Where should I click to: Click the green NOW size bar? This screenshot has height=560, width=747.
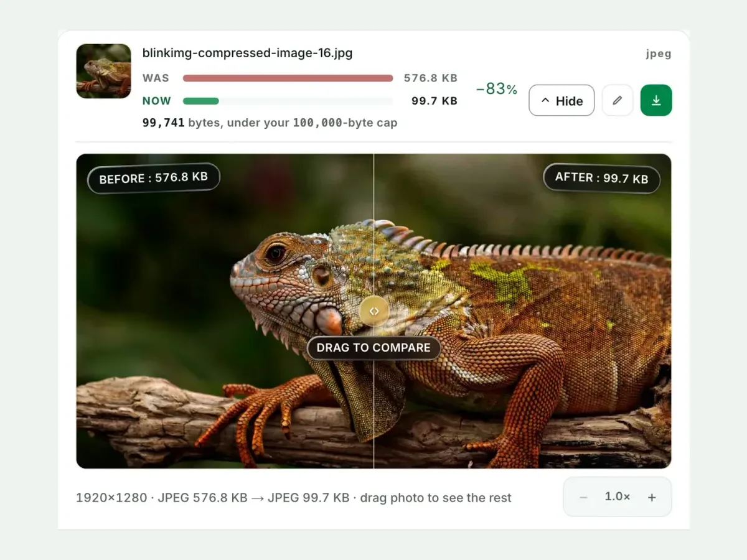(201, 101)
